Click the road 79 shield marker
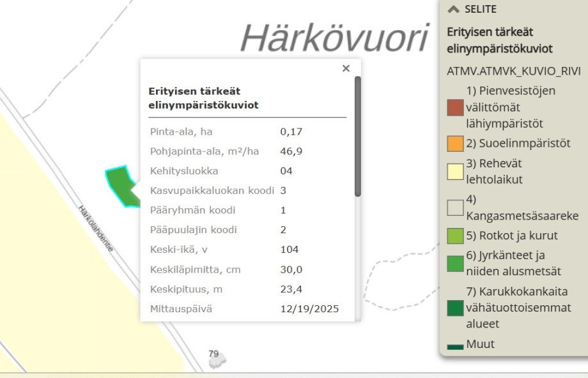Viewport: 588px width, 378px height. 216,358
